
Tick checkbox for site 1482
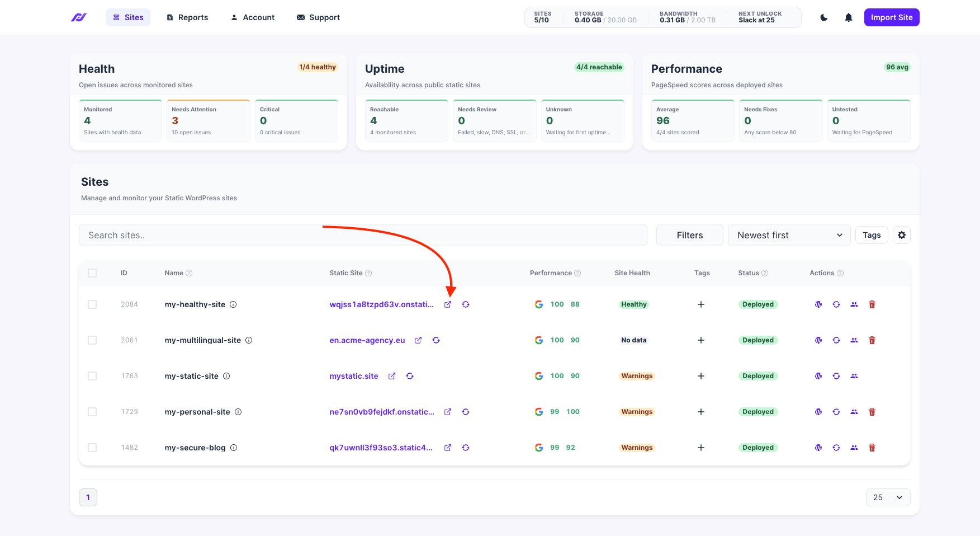(x=92, y=448)
